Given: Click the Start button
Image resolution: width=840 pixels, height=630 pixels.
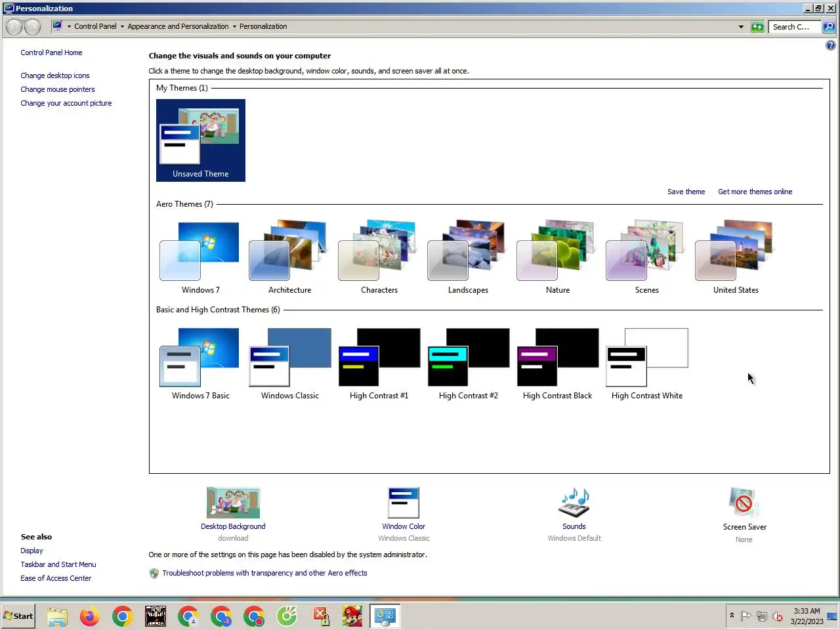Looking at the screenshot, I should [18, 616].
